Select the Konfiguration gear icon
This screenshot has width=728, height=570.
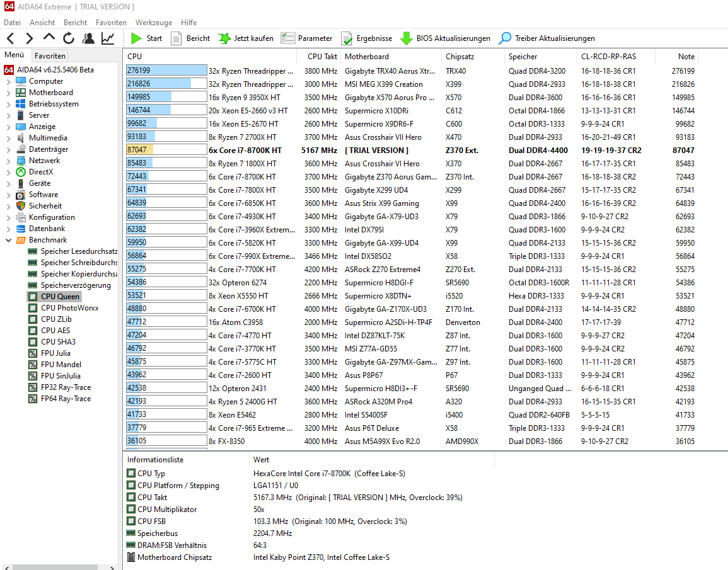pos(21,217)
